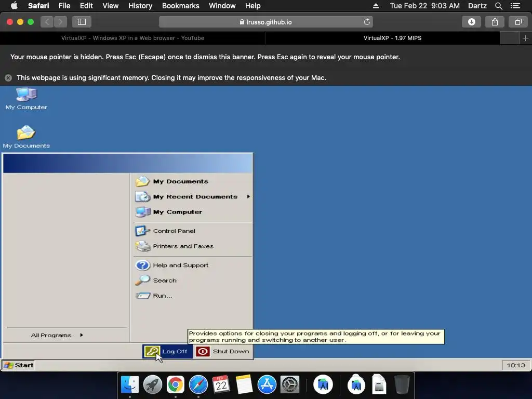The height and width of the screenshot is (399, 532).
Task: Open My Documents desktop icon
Action: pos(26,137)
